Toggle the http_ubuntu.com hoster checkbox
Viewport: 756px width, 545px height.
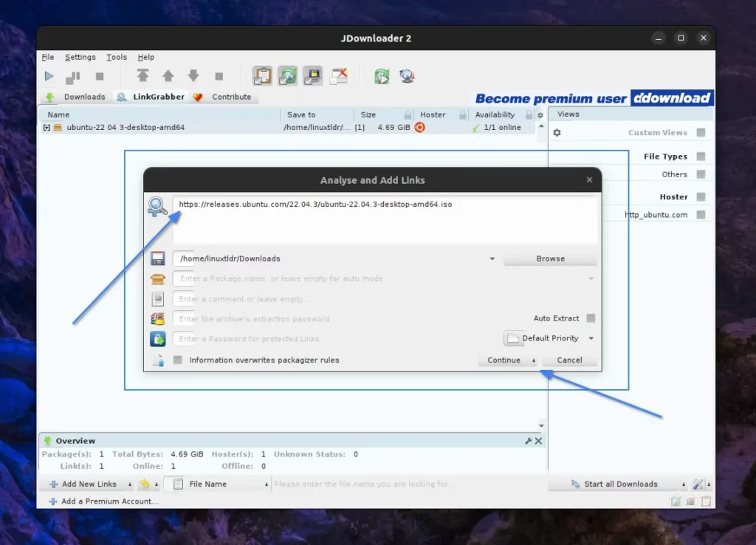coord(701,215)
